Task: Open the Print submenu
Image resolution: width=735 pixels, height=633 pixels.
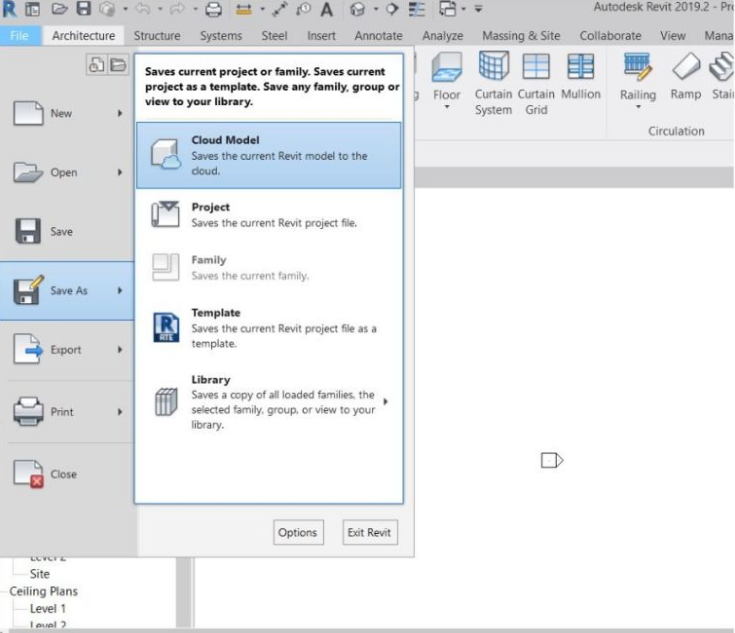Action: point(68,412)
